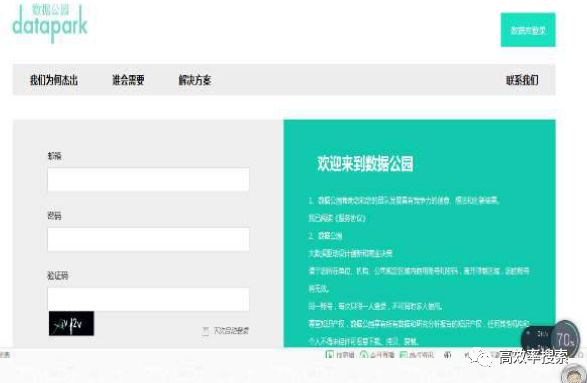Viewport: 587px width, 383px height.
Task: Focus the account input field
Action: (x=148, y=179)
